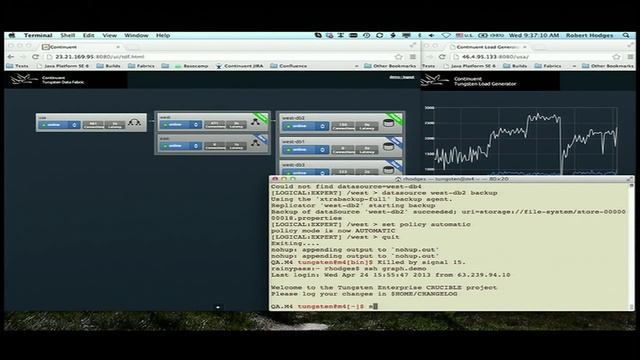This screenshot has height=360, width=640.
Task: Open the Window menu
Action: 136,36
